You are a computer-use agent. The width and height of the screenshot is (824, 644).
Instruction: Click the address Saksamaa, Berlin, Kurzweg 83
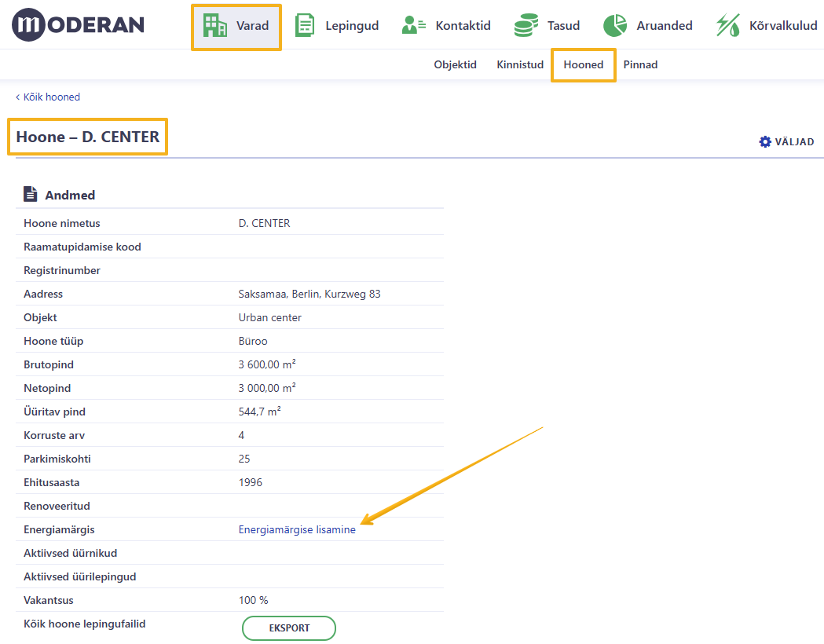point(309,295)
